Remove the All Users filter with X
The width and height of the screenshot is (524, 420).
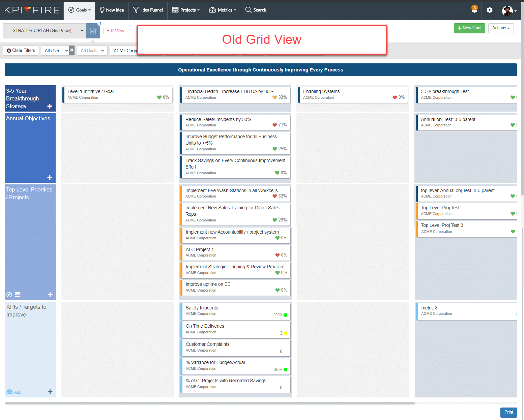coord(72,50)
